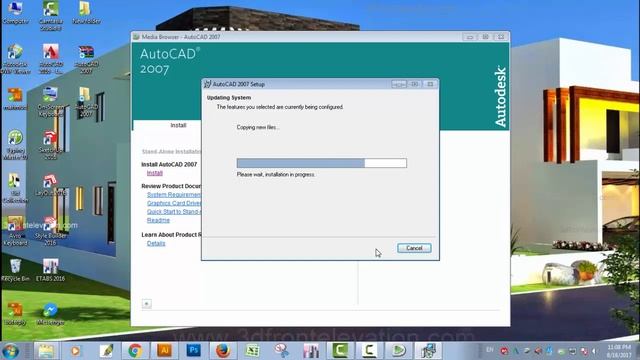Select the Camtasia Studio 8 desktop icon
640x360 pixels.
(x=51, y=16)
